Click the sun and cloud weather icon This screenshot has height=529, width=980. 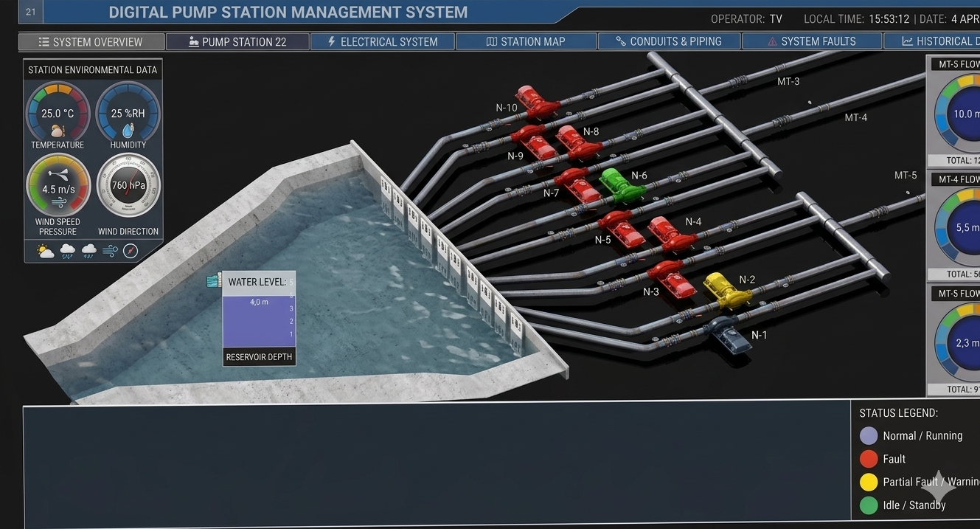[46, 251]
